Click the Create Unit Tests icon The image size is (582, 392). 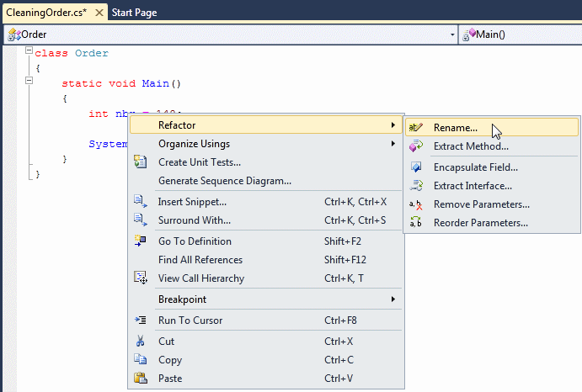coord(140,162)
